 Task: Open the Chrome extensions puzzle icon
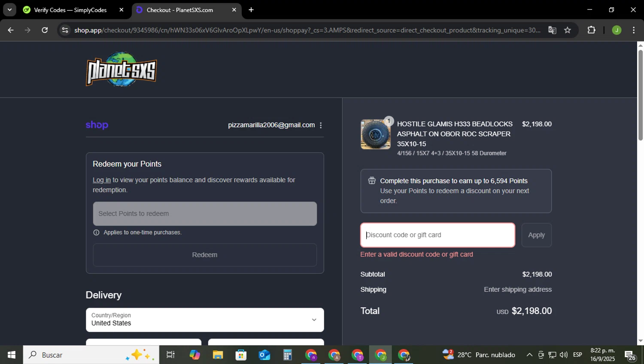pos(591,30)
